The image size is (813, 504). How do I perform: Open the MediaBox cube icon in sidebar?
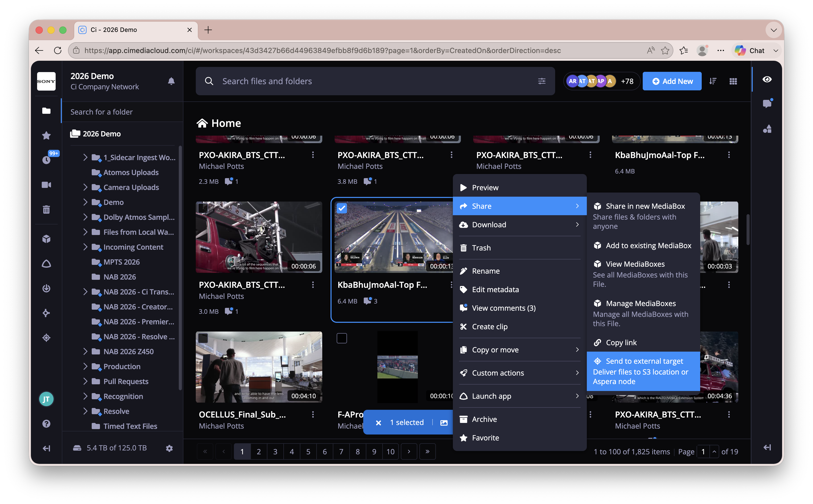46,239
